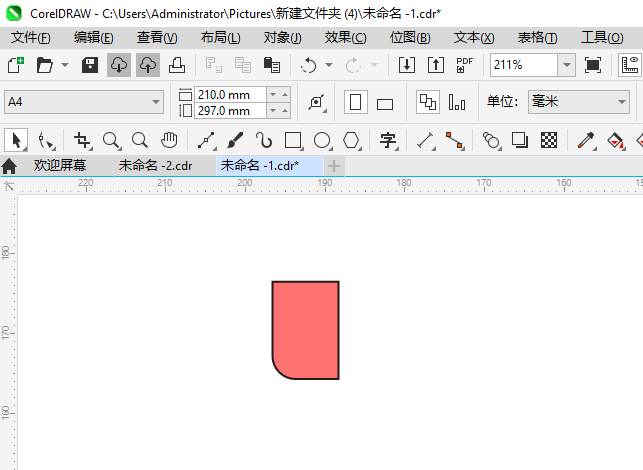Open the 编辑(E) menu

[93, 38]
